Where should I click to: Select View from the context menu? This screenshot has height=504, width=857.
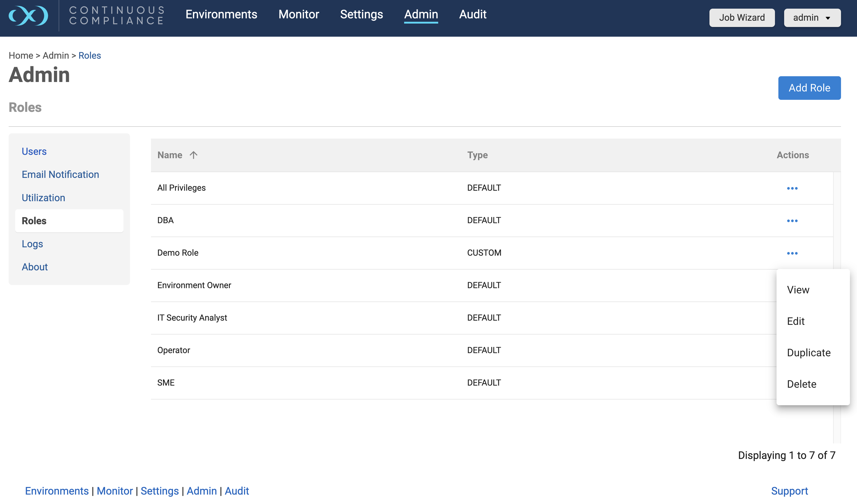798,289
